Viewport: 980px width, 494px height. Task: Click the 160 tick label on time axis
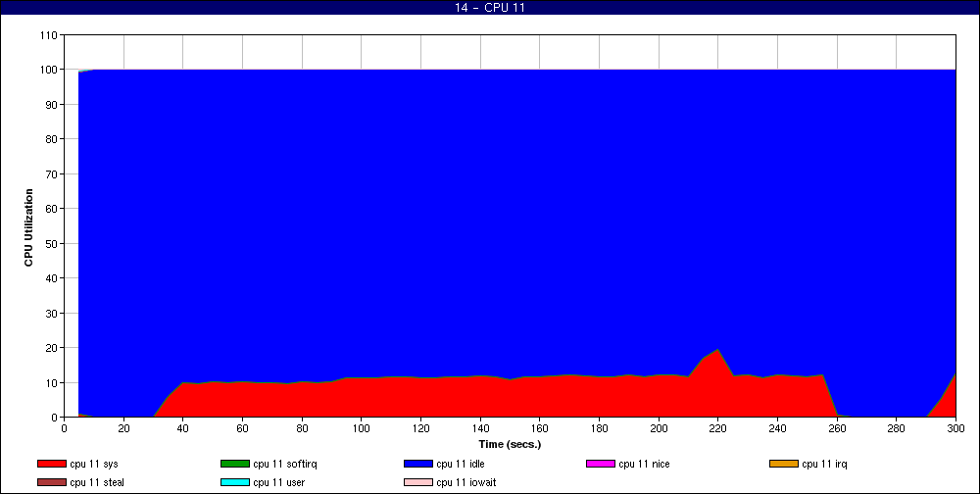(x=539, y=428)
